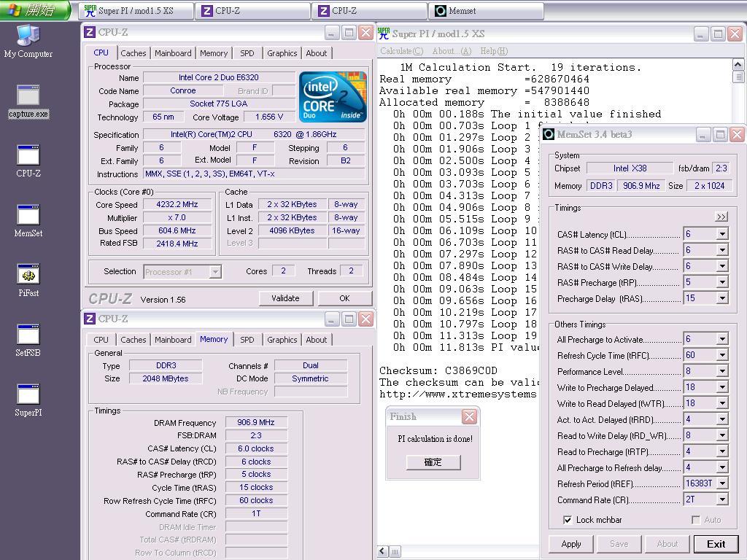Screen dimensions: 747x560
Task: Open About tab in top CPU-Z window
Action: (x=317, y=53)
